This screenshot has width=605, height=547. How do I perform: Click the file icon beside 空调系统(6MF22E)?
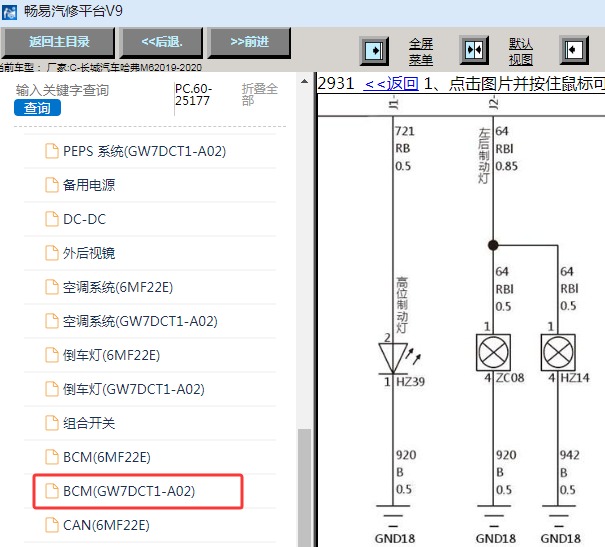click(52, 287)
